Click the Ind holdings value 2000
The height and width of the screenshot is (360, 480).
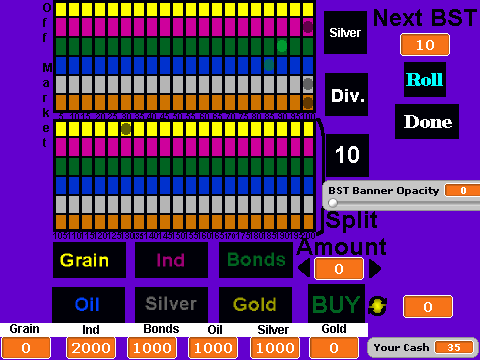(x=91, y=348)
